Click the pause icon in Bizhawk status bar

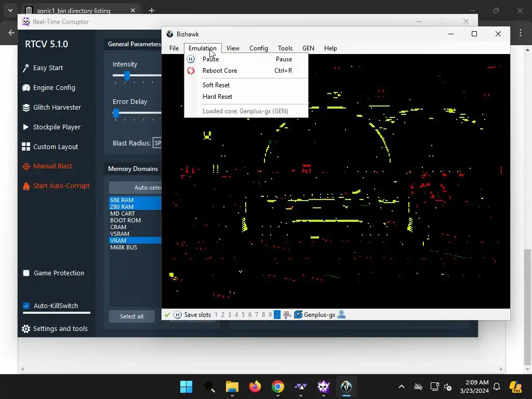178,315
